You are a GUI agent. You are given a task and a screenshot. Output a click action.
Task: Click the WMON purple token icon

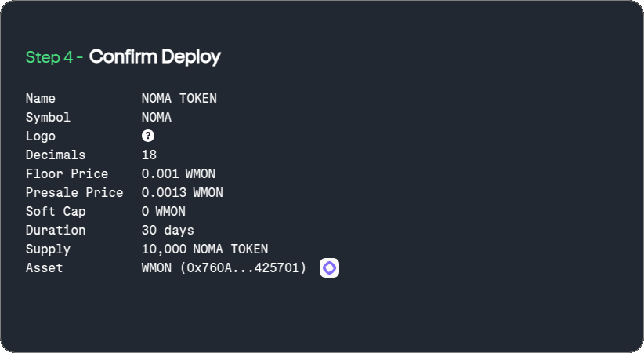click(x=329, y=267)
